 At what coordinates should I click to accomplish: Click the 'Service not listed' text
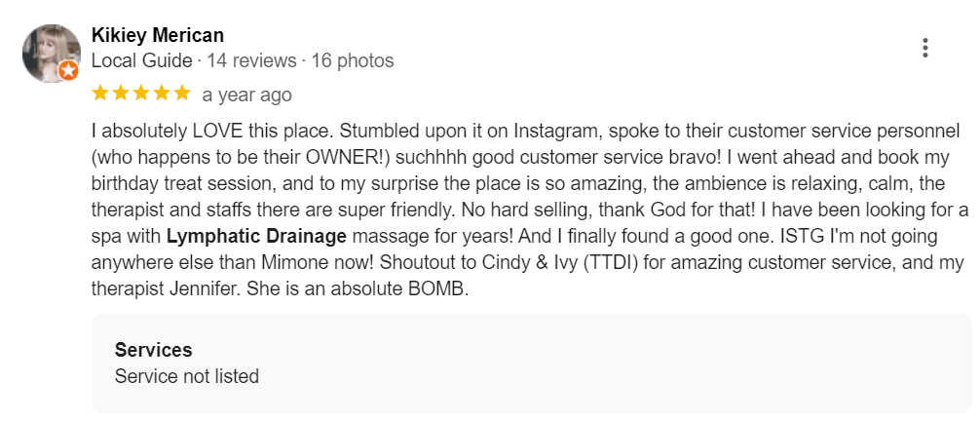pos(187,375)
